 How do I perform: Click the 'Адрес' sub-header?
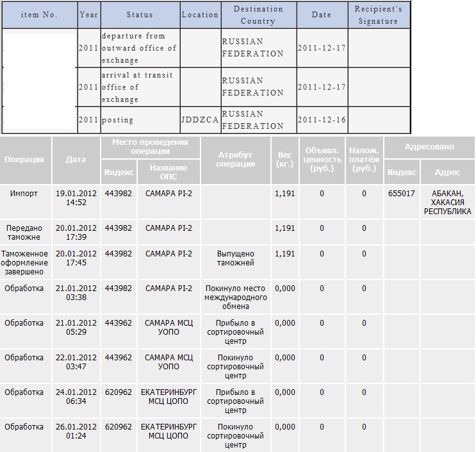447,172
